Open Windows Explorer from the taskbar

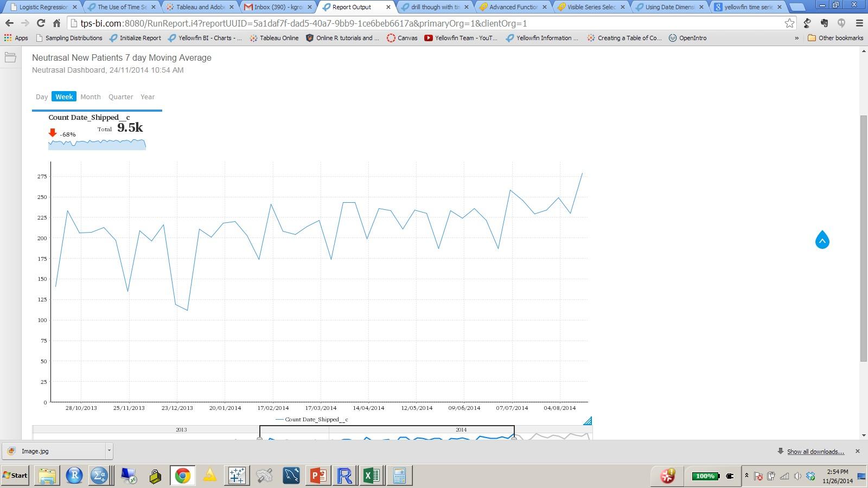pos(47,476)
